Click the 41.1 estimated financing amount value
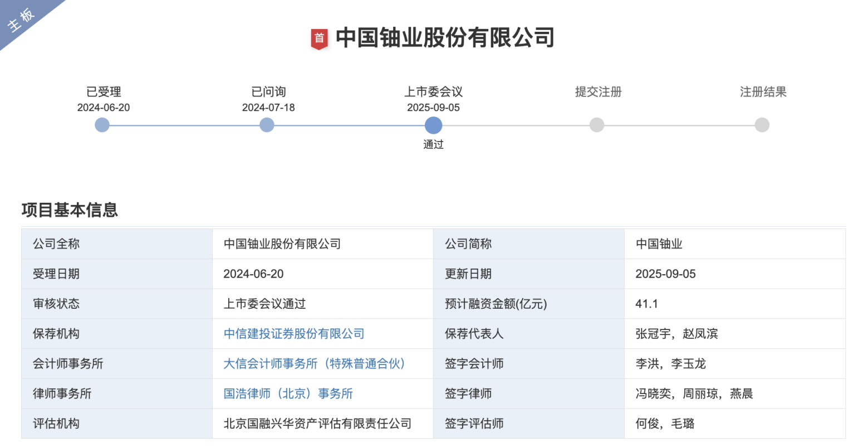868x447 pixels. [646, 304]
